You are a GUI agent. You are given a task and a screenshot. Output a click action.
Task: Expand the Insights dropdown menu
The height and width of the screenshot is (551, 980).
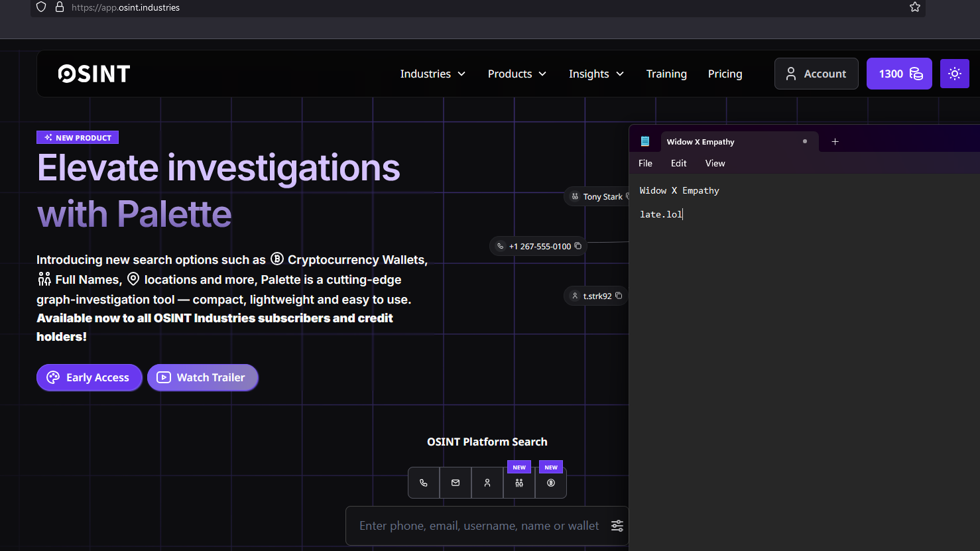(596, 74)
